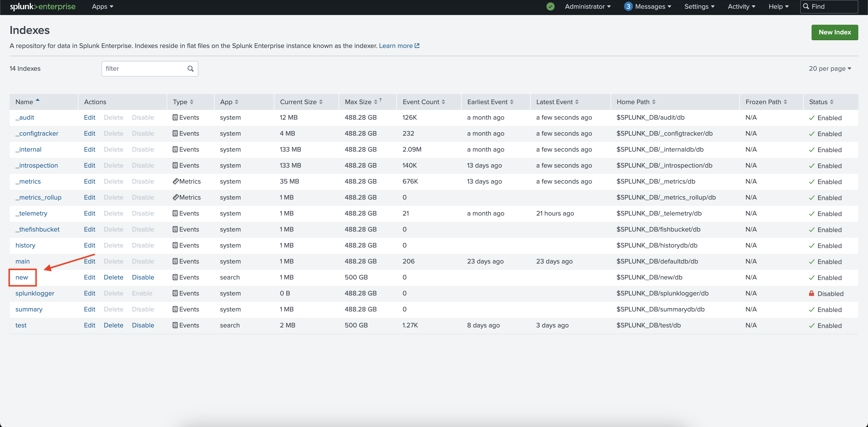
Task: Delete the new index
Action: click(113, 277)
